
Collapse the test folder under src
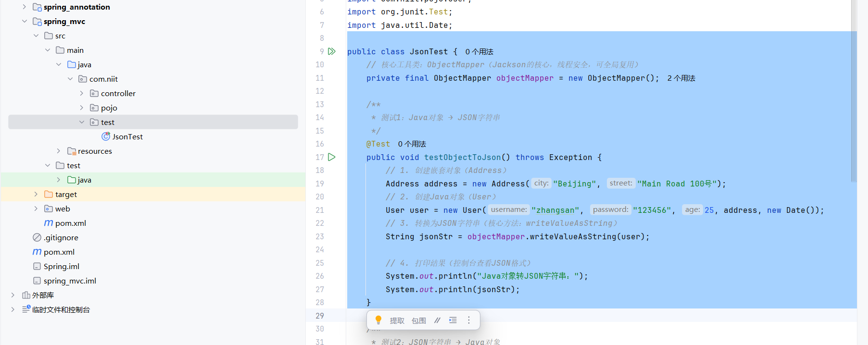(x=48, y=165)
